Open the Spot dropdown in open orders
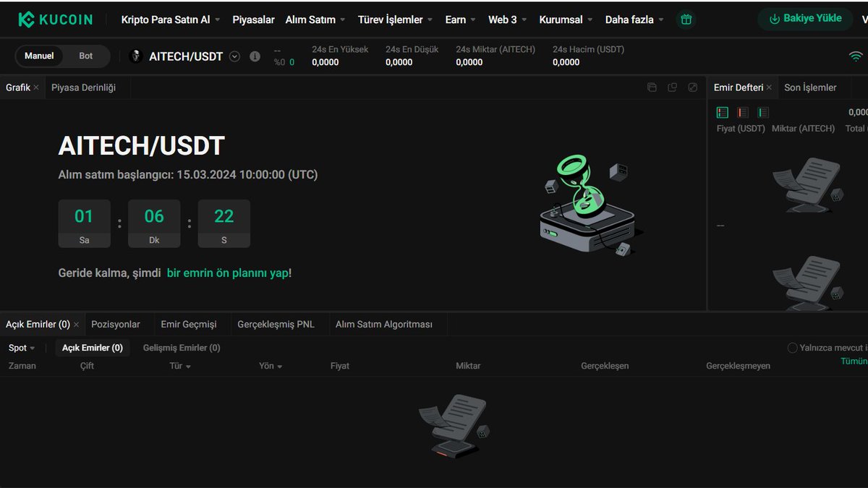 coord(22,348)
